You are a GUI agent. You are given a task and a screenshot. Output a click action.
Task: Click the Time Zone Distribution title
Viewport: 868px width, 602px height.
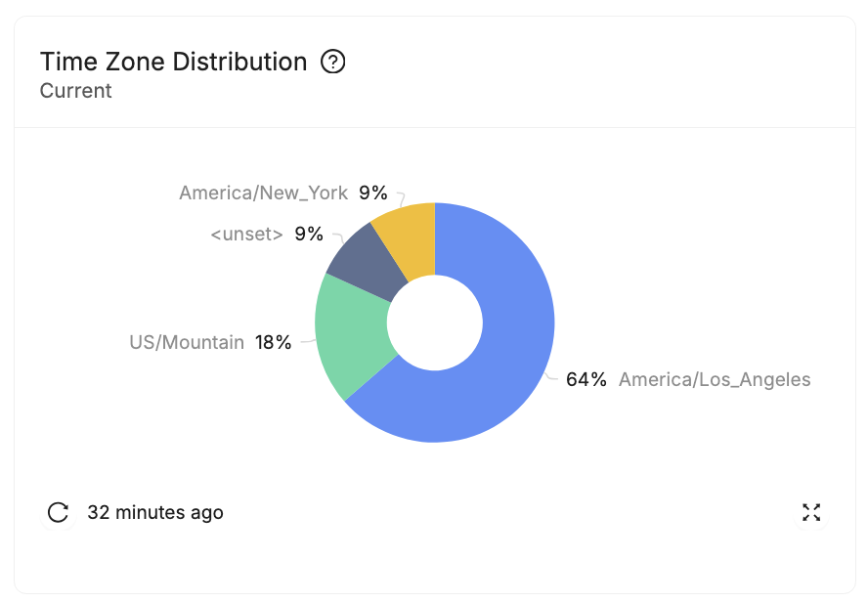172,62
